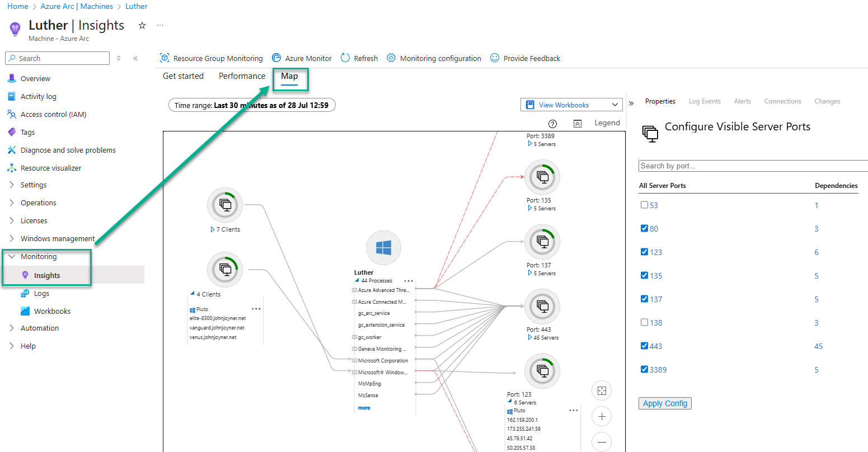This screenshot has height=452, width=868.
Task: Click the help question mark above map
Action: click(x=552, y=124)
